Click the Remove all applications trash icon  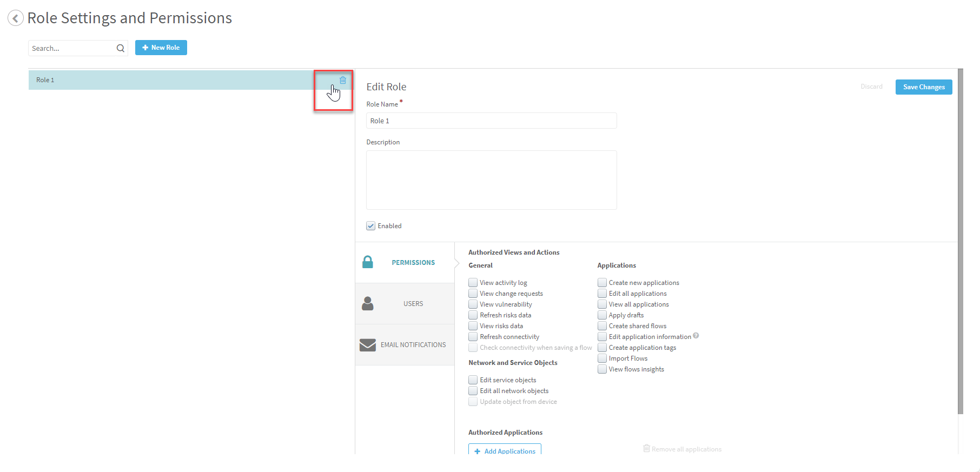(646, 448)
